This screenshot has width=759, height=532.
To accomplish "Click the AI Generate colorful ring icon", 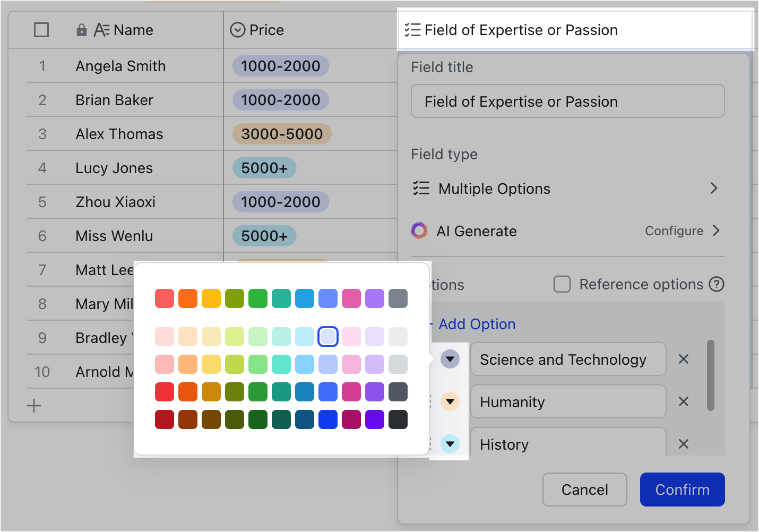I will [x=419, y=231].
